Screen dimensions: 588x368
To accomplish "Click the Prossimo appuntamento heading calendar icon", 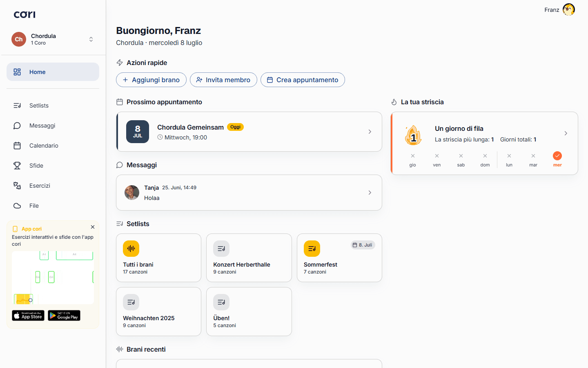I will (x=120, y=102).
